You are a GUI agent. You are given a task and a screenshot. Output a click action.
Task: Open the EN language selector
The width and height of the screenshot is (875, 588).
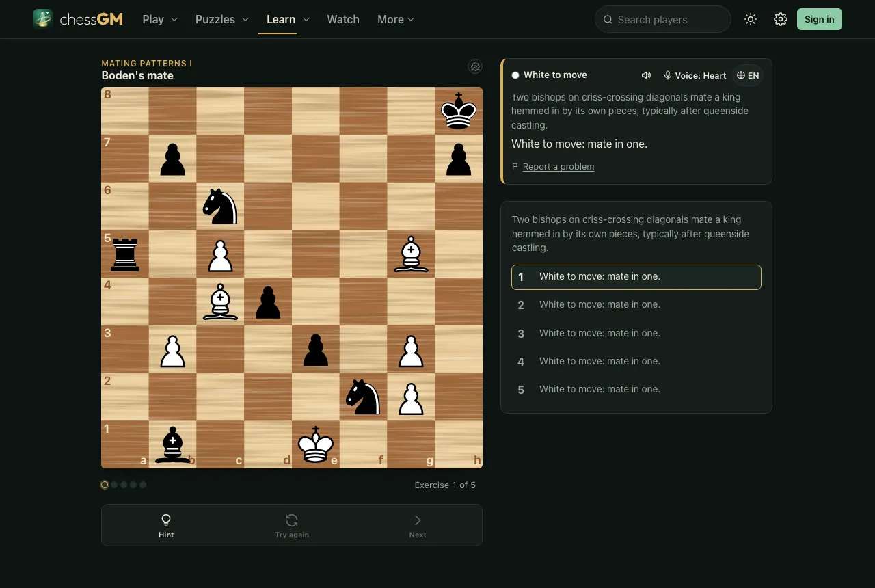click(x=748, y=75)
